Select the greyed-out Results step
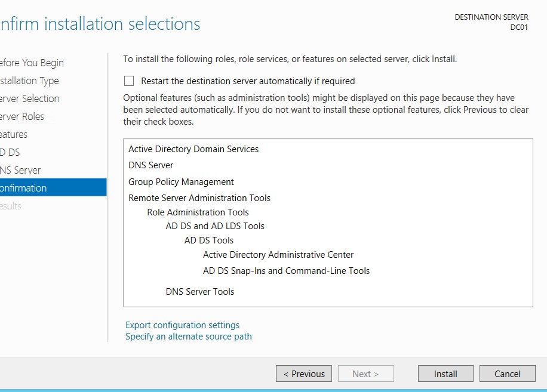The height and width of the screenshot is (392, 547). (11, 206)
